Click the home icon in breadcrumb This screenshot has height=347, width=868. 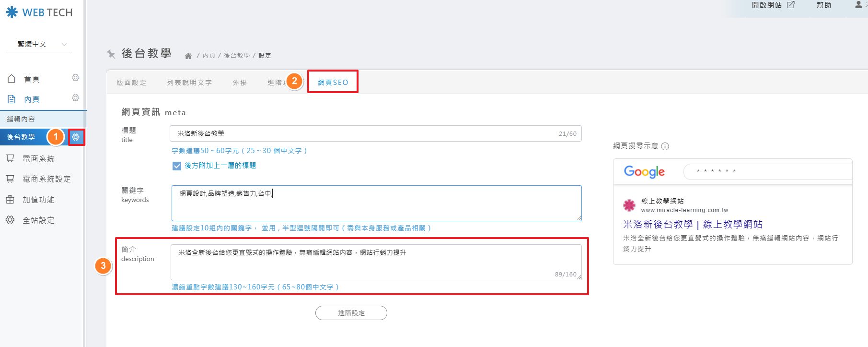188,56
